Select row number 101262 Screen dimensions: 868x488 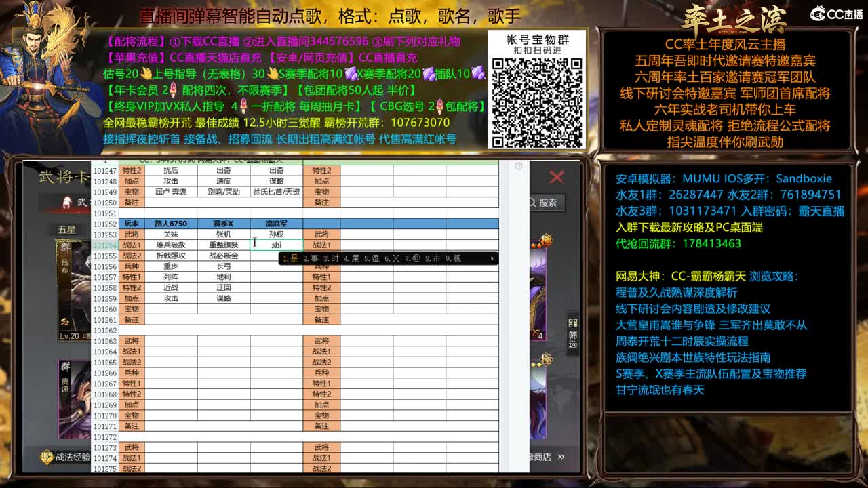tap(105, 330)
